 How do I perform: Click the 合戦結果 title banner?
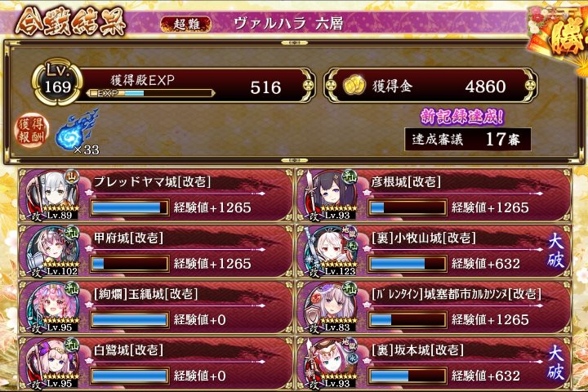click(x=70, y=23)
